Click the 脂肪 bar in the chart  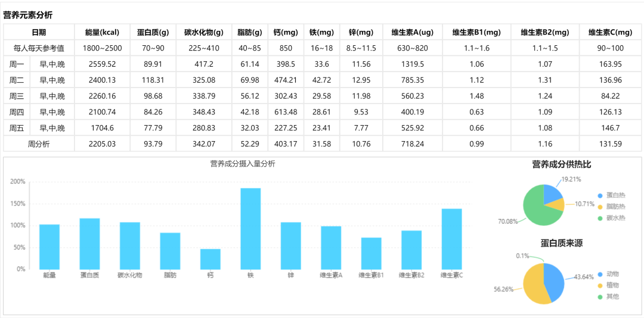pos(170,251)
